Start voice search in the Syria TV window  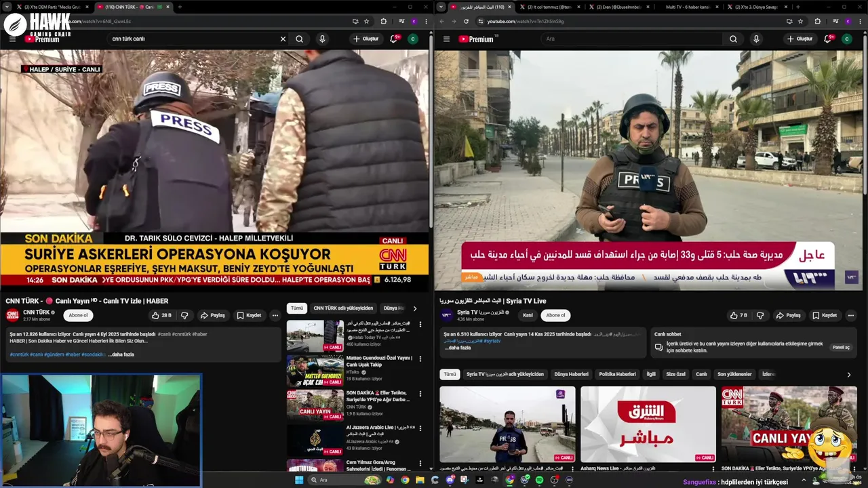coord(756,39)
